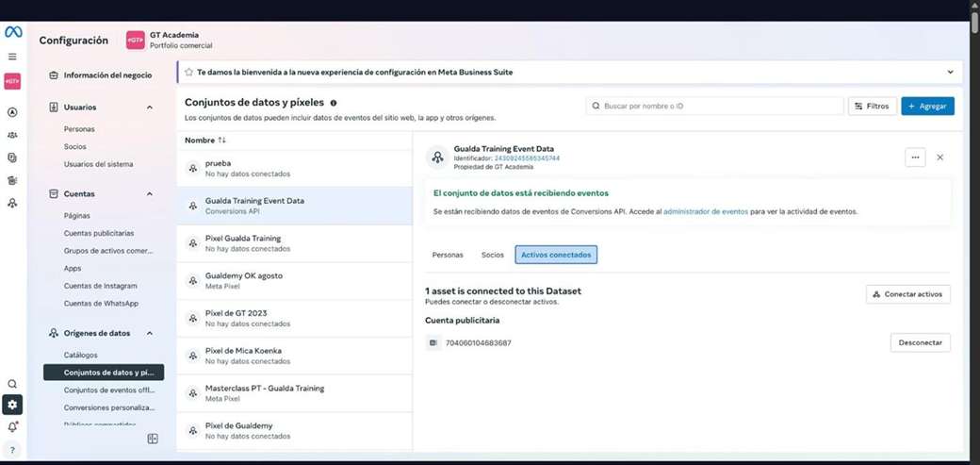Click the pink GT business avatar in left rail

(x=12, y=81)
